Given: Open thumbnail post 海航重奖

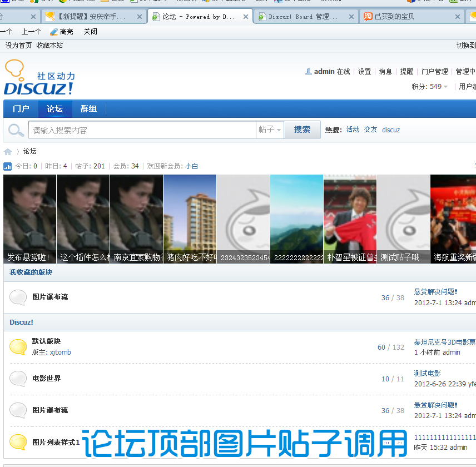Looking at the screenshot, I should pos(453,219).
